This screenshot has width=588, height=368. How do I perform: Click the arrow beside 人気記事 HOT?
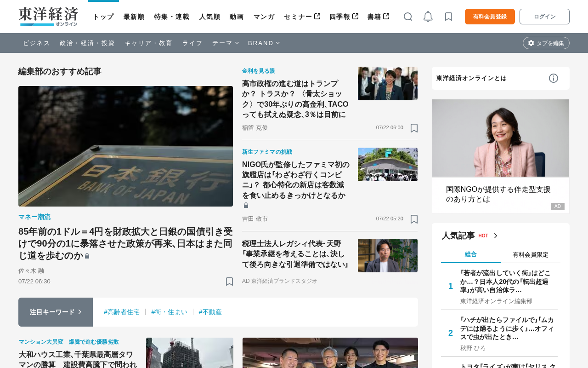pyautogui.click(x=496, y=236)
